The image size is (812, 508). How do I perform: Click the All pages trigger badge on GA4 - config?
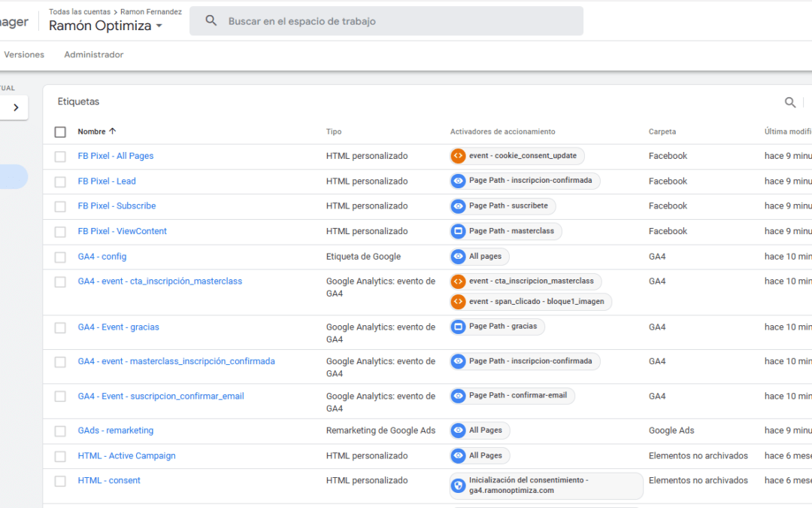479,256
